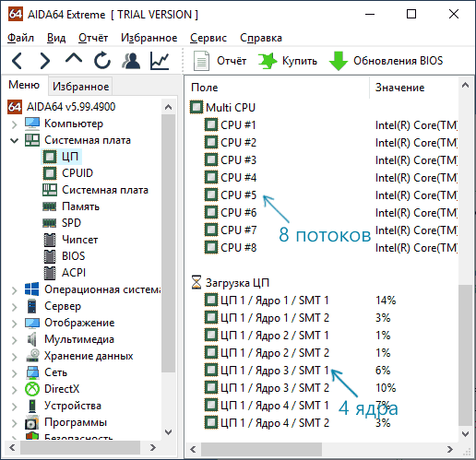Select the AIDA64 v5.99.4900 root item

pyautogui.click(x=71, y=107)
